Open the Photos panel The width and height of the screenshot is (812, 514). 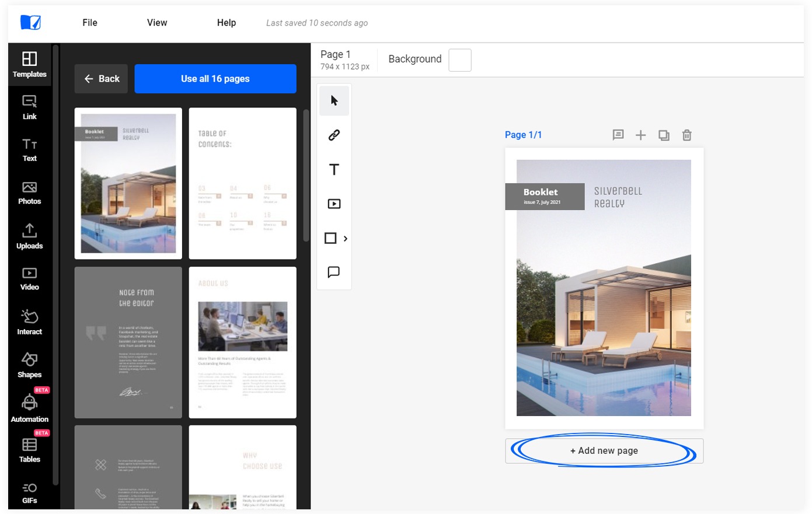pos(30,193)
